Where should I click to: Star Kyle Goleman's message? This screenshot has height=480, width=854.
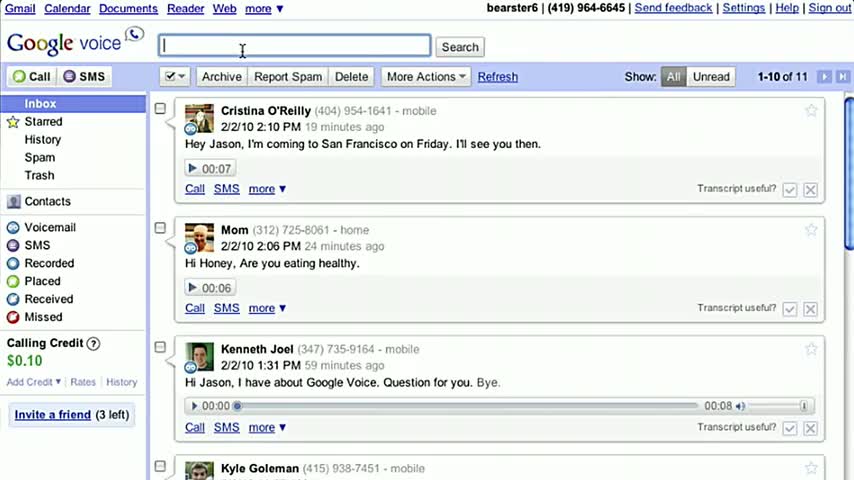tap(811, 468)
